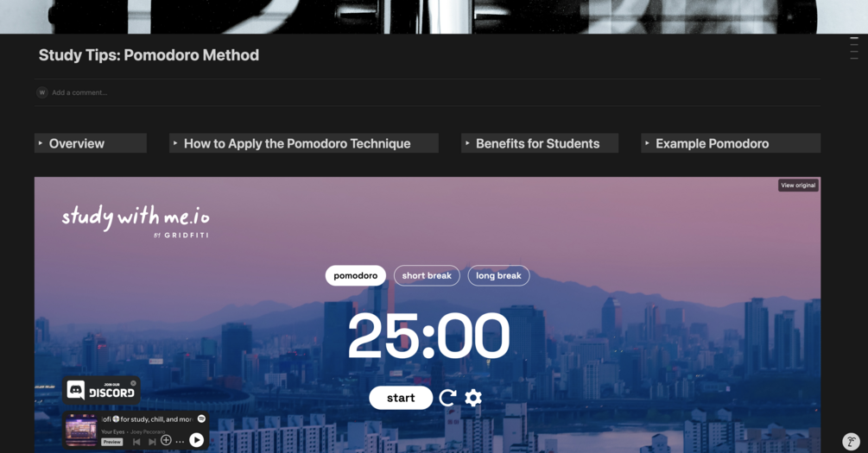This screenshot has width=868, height=453.
Task: Skip to next Spotify track
Action: [x=152, y=441]
